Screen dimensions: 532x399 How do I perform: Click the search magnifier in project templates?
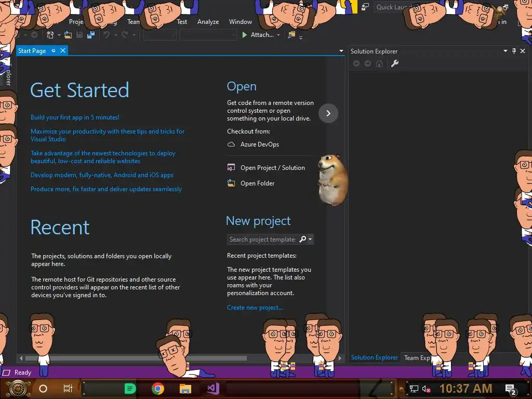[303, 239]
